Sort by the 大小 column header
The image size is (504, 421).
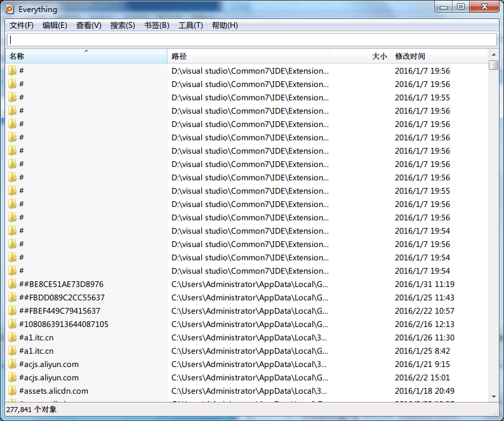click(x=361, y=57)
